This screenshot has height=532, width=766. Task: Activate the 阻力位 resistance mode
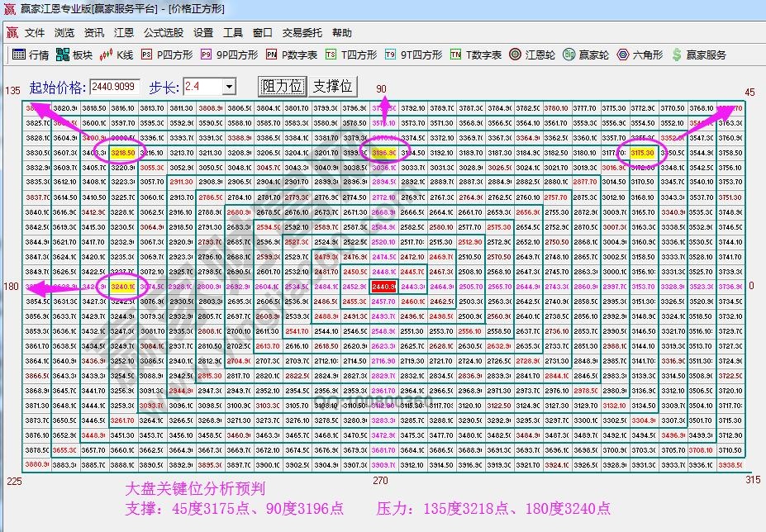tap(283, 86)
